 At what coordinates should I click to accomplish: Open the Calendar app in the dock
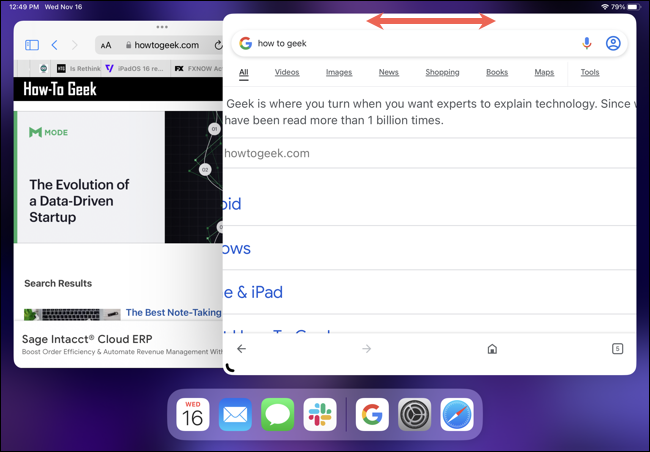tap(193, 414)
